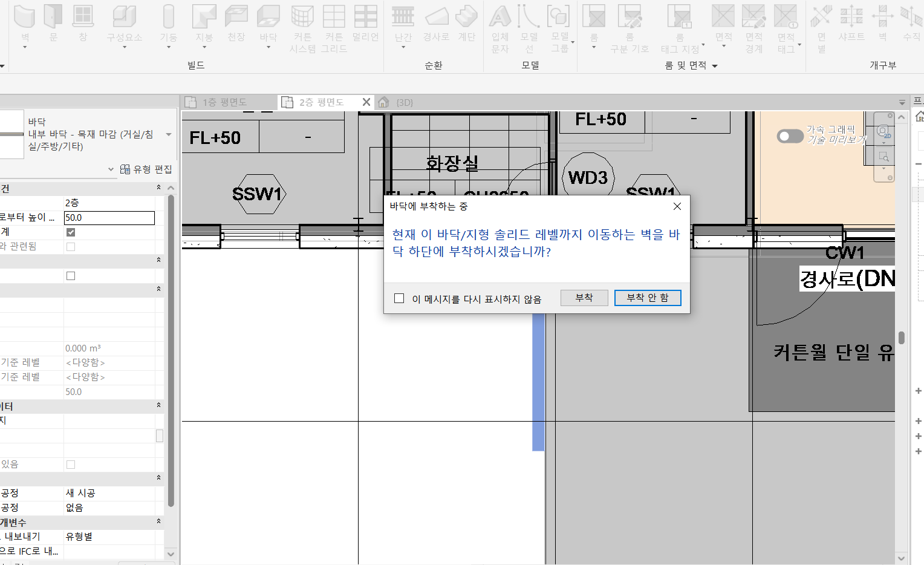
Task: Click the height offset field showing 50.0
Action: tap(109, 218)
